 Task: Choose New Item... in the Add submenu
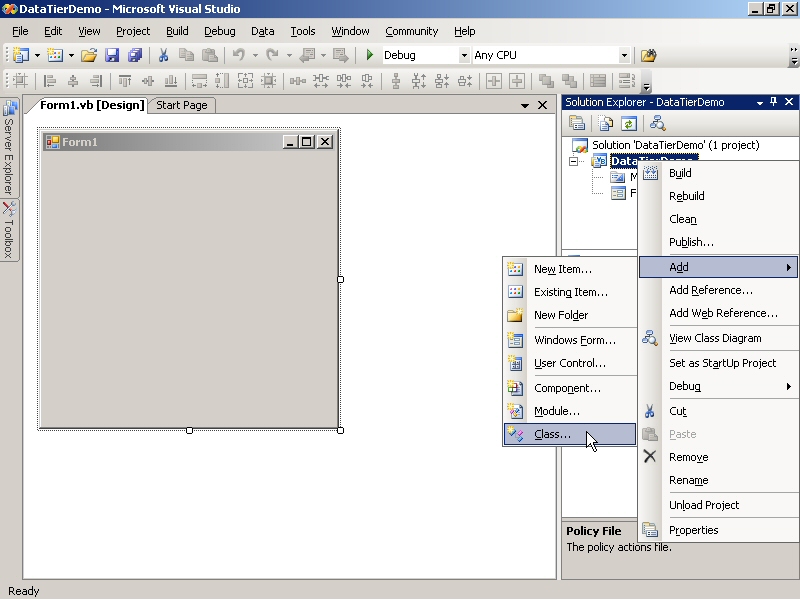coord(569,269)
